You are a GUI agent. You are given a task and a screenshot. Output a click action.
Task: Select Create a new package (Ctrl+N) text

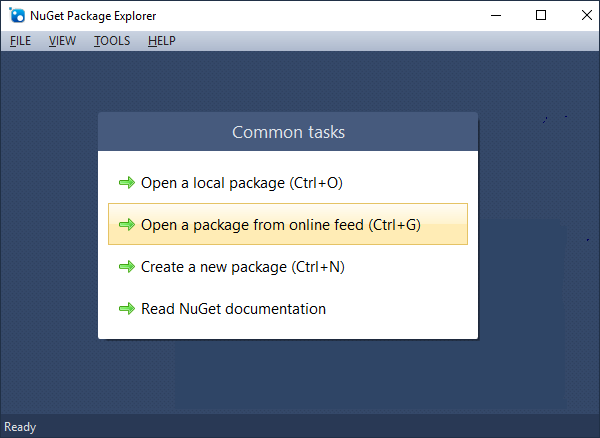click(x=243, y=267)
